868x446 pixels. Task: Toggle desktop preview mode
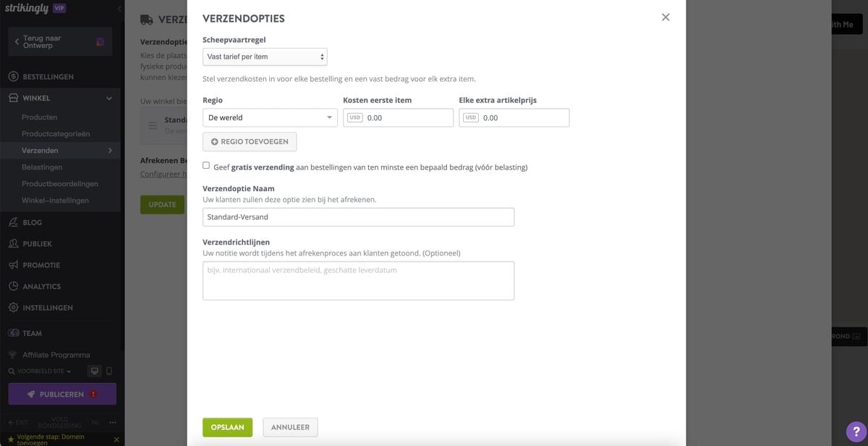[94, 370]
